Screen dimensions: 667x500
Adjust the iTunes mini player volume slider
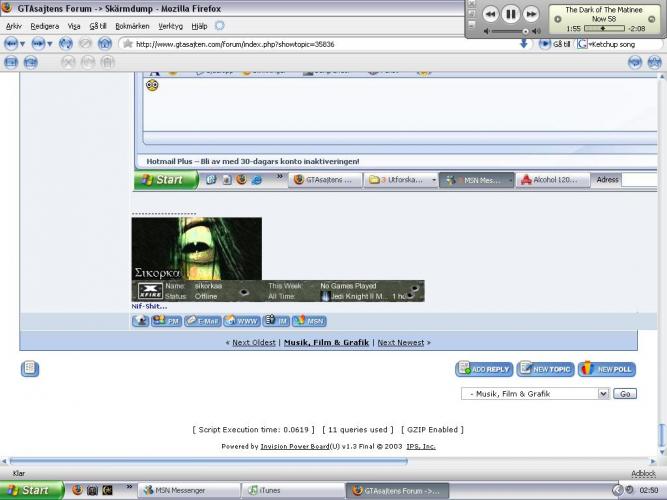[x=510, y=31]
